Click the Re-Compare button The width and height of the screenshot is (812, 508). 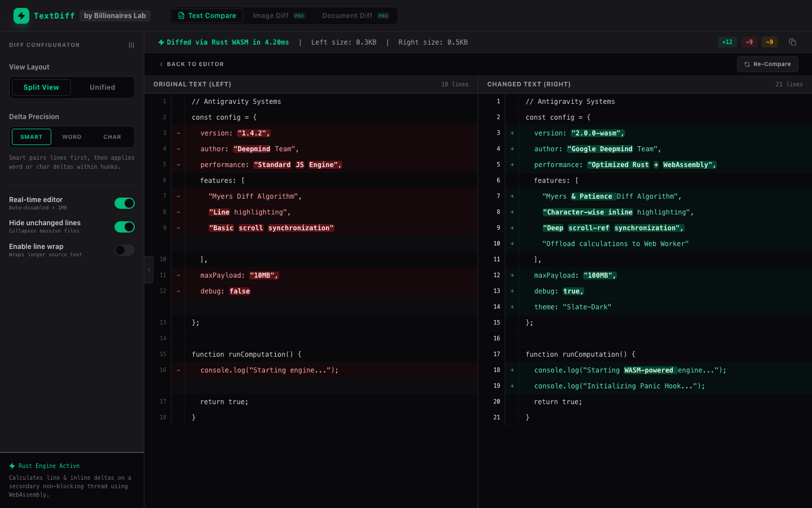click(x=767, y=64)
